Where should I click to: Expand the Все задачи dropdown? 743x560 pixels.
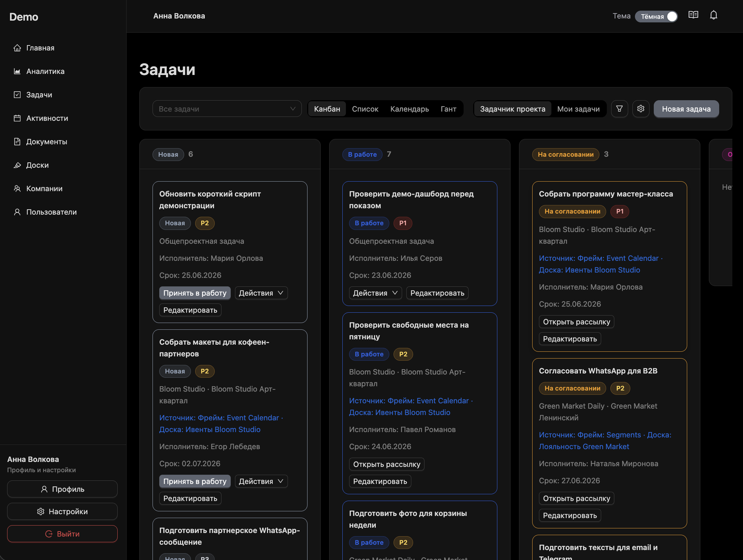coord(227,109)
